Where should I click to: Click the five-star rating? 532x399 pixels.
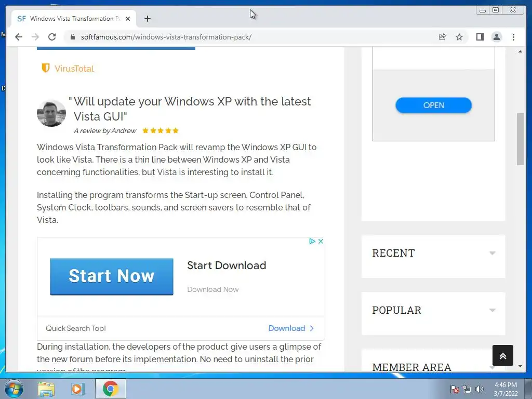[x=161, y=130]
